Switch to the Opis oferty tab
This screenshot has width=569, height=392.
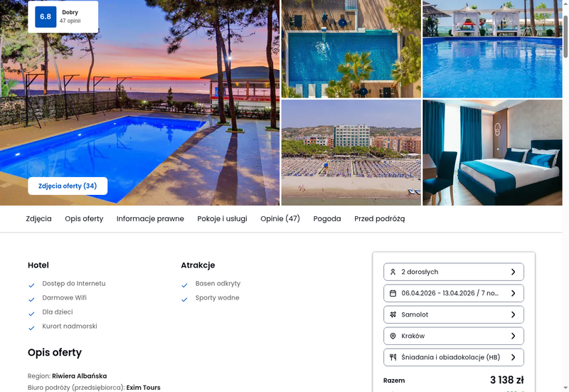pyautogui.click(x=84, y=219)
